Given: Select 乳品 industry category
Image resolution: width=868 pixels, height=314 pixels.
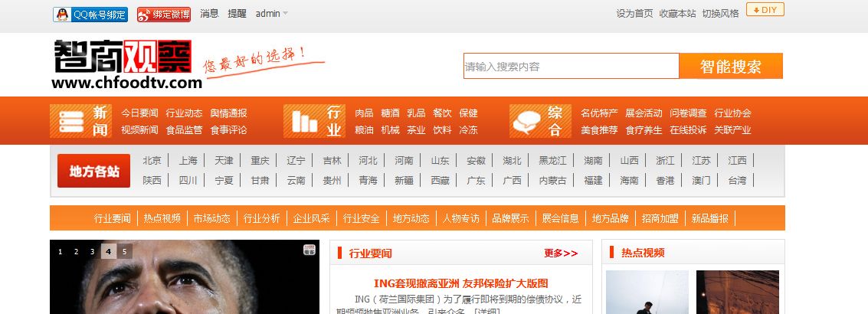Looking at the screenshot, I should (416, 113).
